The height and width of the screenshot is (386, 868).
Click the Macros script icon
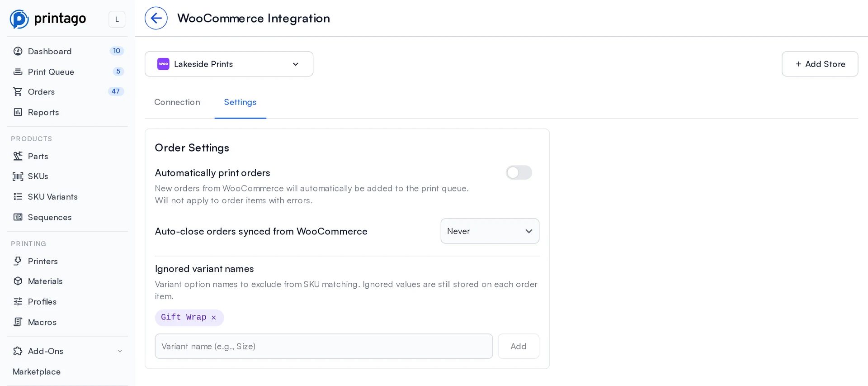pos(18,322)
